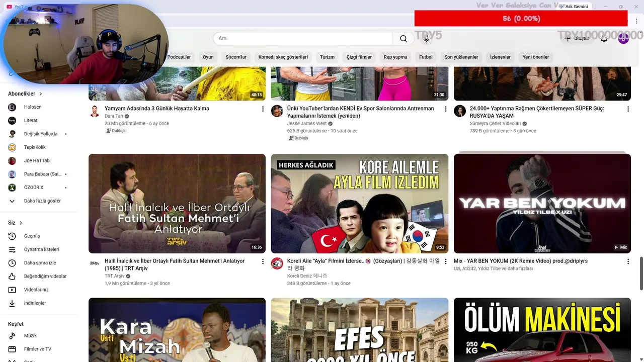Open Sümeyra Çenet Videoları channel name
The image size is (644, 362).
(x=496, y=124)
